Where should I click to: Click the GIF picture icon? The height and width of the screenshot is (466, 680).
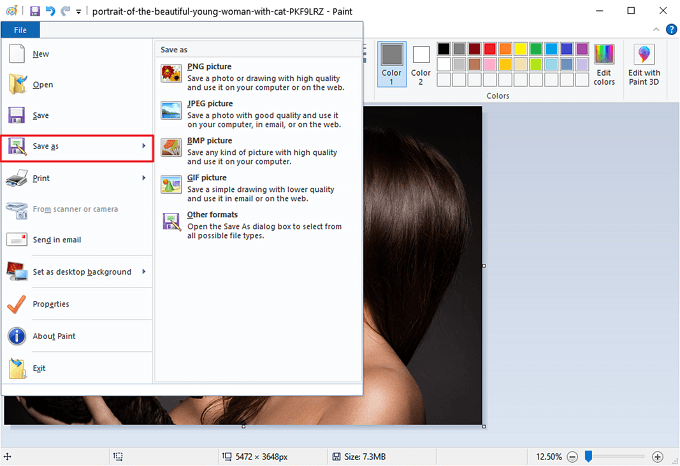point(171,185)
